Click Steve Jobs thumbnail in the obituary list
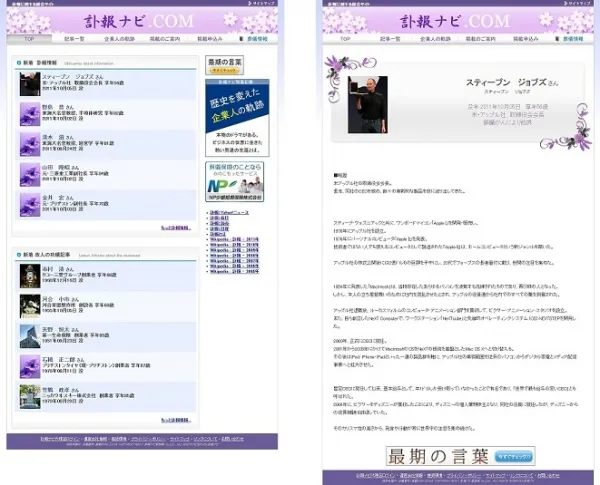The image size is (600, 485). click(x=30, y=84)
